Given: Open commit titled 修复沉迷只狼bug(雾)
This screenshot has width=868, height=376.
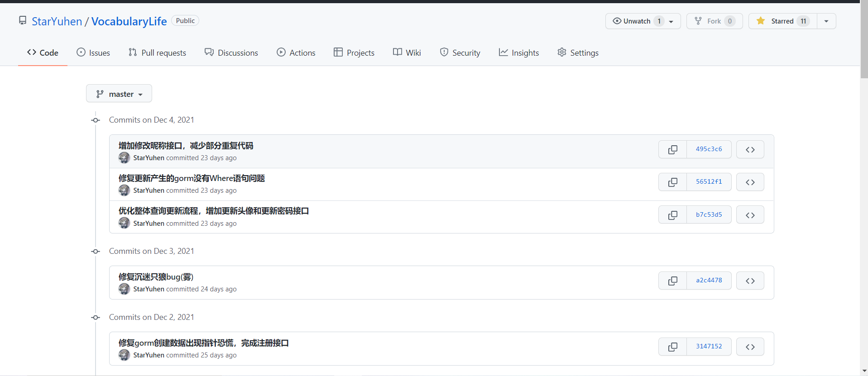Looking at the screenshot, I should [x=156, y=277].
